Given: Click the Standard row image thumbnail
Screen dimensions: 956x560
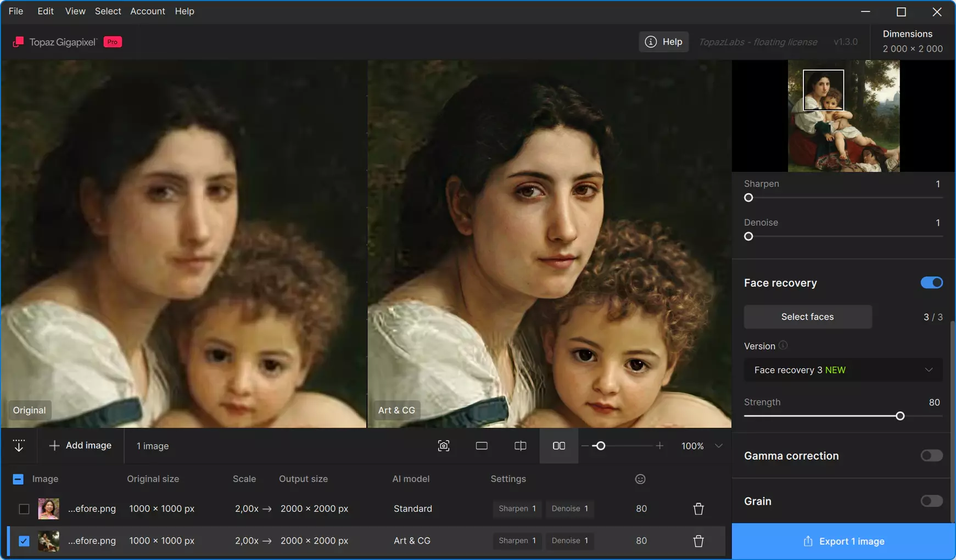Looking at the screenshot, I should point(48,509).
